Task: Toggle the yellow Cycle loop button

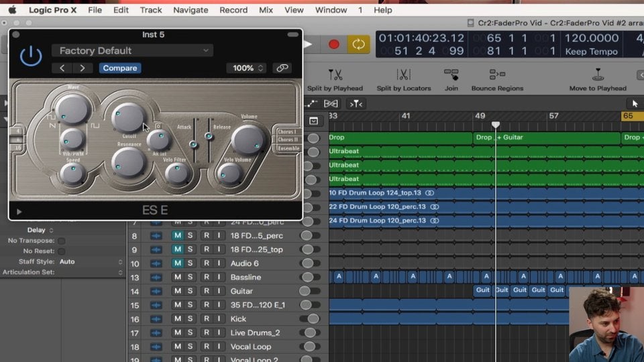Action: click(x=358, y=44)
